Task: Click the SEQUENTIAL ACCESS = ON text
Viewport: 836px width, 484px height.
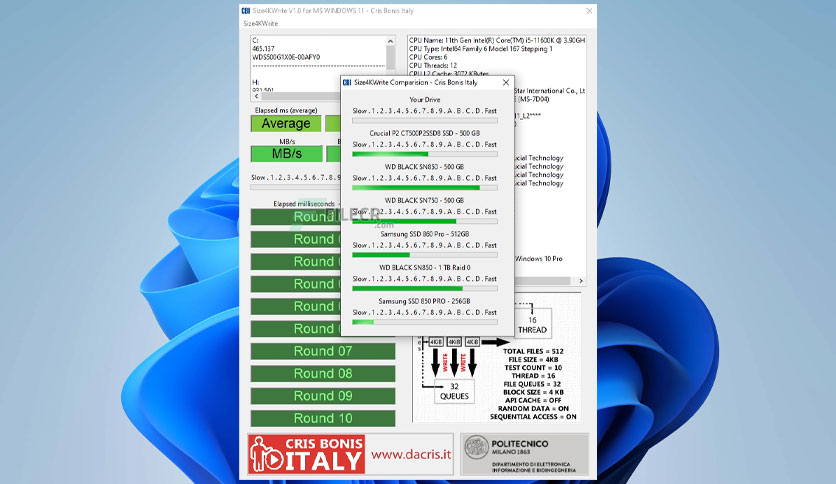Action: coord(533,417)
